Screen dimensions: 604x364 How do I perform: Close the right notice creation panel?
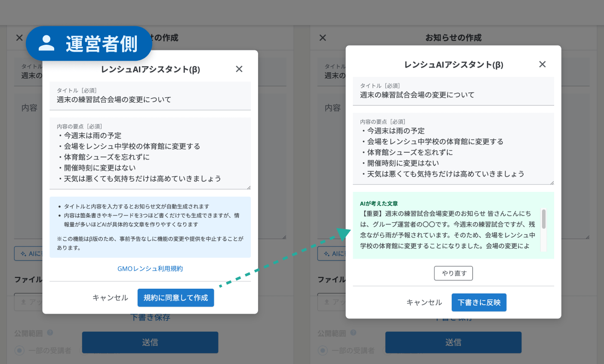click(323, 38)
